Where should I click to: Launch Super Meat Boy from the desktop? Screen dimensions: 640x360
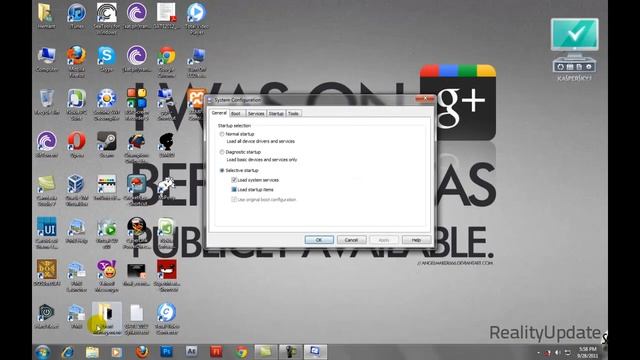click(x=167, y=276)
